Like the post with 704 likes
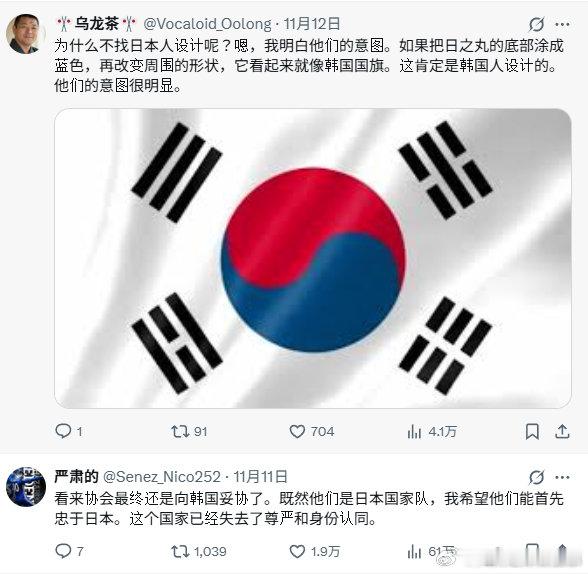Viewport: 588px width, 574px height. [297, 432]
